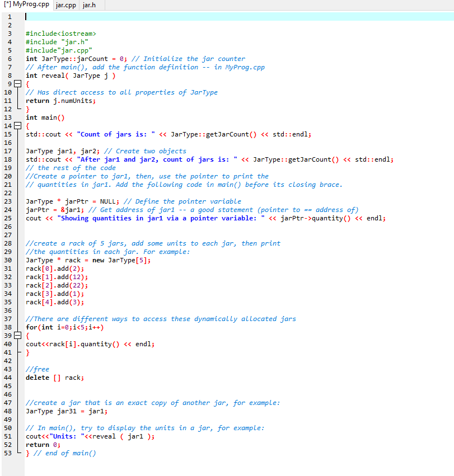Switch to the jar.cpp tab
Viewport: 454px width, 476px height.
point(65,6)
